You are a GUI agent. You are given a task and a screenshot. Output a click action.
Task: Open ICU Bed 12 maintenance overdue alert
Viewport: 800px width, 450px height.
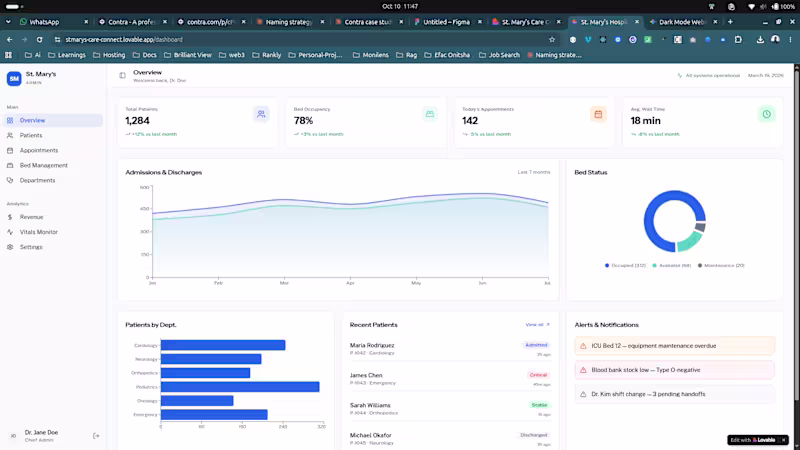pyautogui.click(x=674, y=346)
